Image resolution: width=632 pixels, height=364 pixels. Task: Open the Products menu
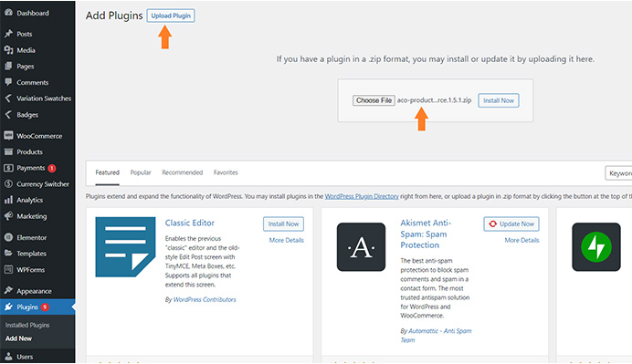click(x=29, y=151)
